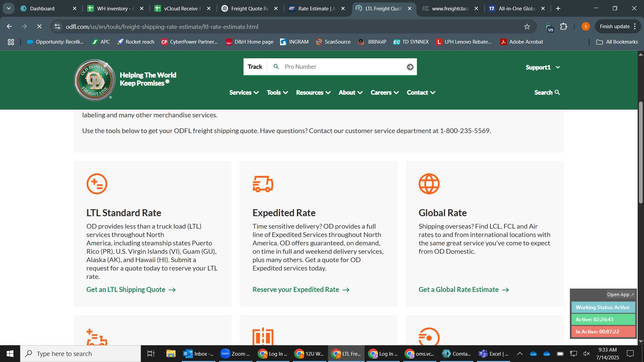This screenshot has width=644, height=362.
Task: Click the Finish update button
Action: point(618,26)
